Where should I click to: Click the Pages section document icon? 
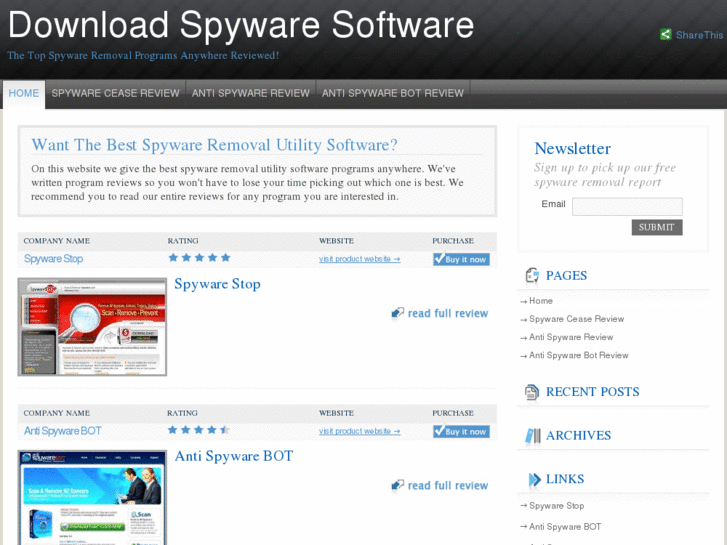pyautogui.click(x=532, y=275)
